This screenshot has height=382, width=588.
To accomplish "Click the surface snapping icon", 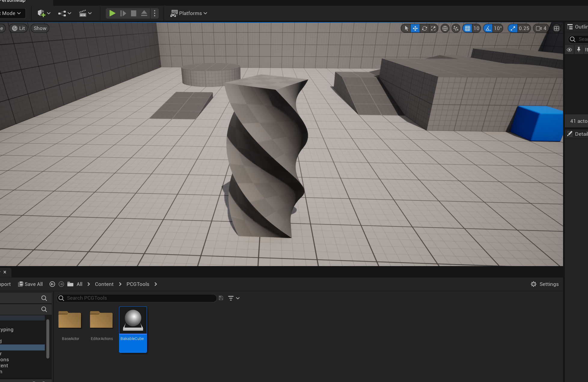I will (x=456, y=28).
